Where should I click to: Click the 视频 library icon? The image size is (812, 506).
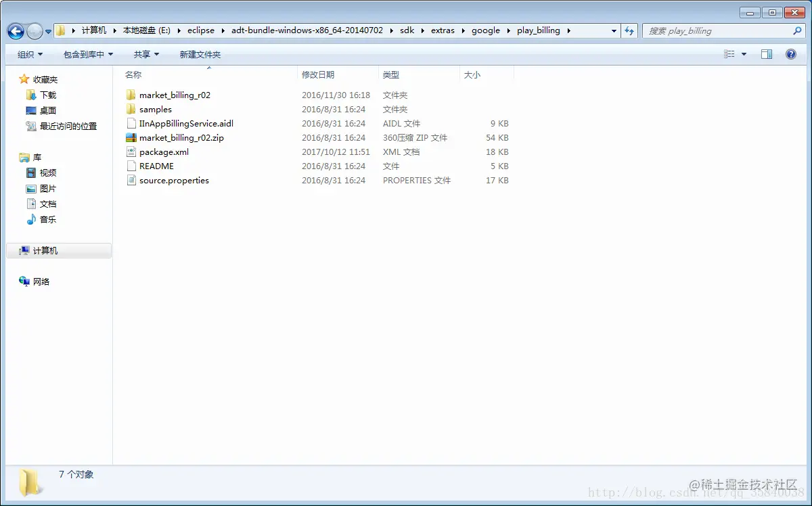click(x=30, y=172)
